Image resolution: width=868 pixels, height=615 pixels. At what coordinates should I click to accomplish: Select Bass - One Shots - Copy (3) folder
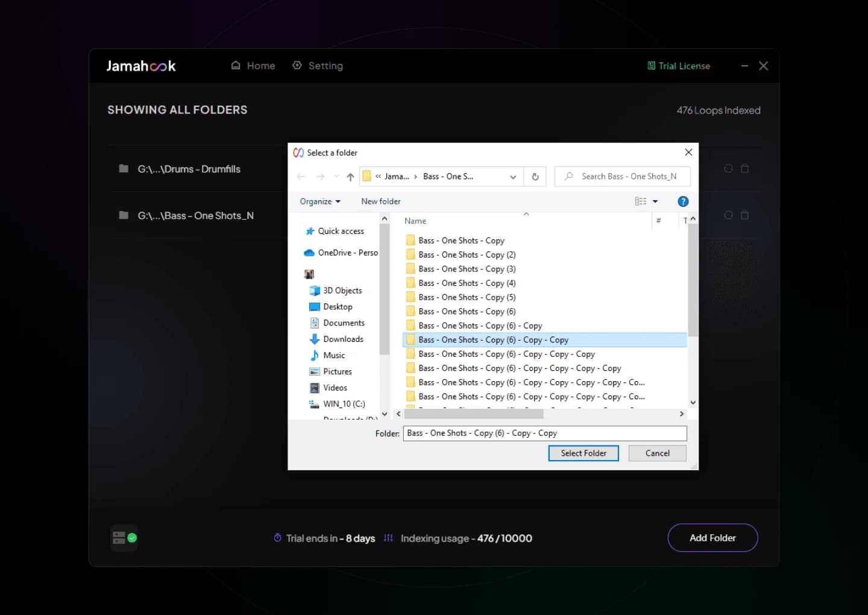[x=467, y=268]
